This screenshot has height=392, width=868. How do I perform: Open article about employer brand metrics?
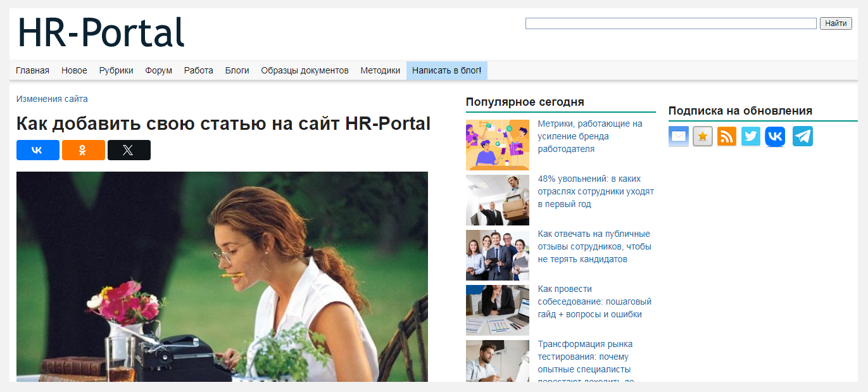(589, 136)
